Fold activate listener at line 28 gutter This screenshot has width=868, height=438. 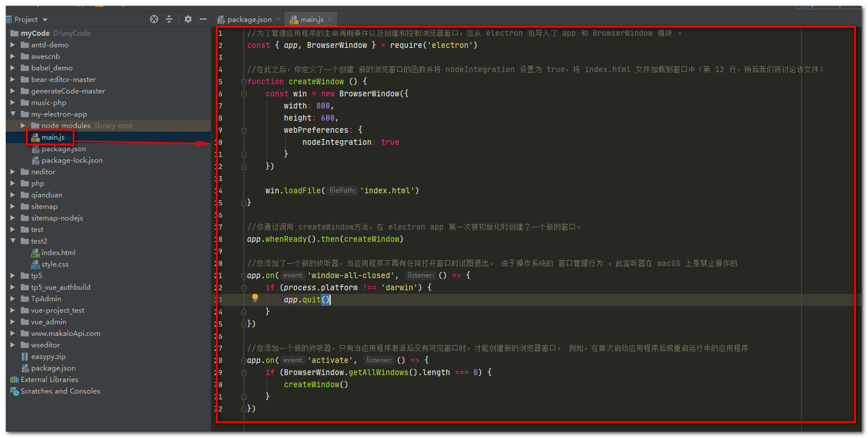pos(244,360)
